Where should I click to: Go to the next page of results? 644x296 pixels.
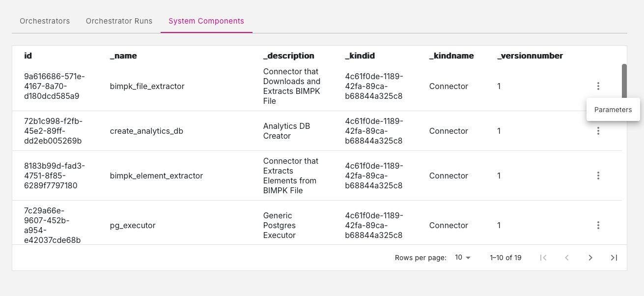(590, 258)
